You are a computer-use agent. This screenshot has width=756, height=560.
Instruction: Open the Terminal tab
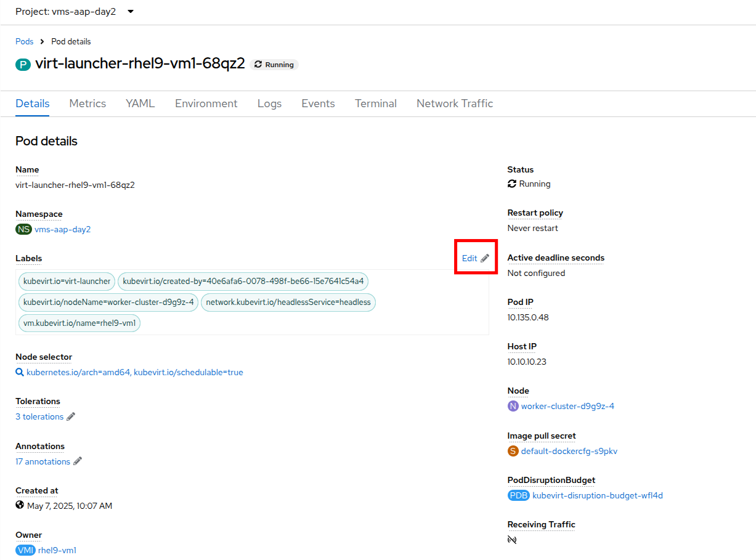375,103
